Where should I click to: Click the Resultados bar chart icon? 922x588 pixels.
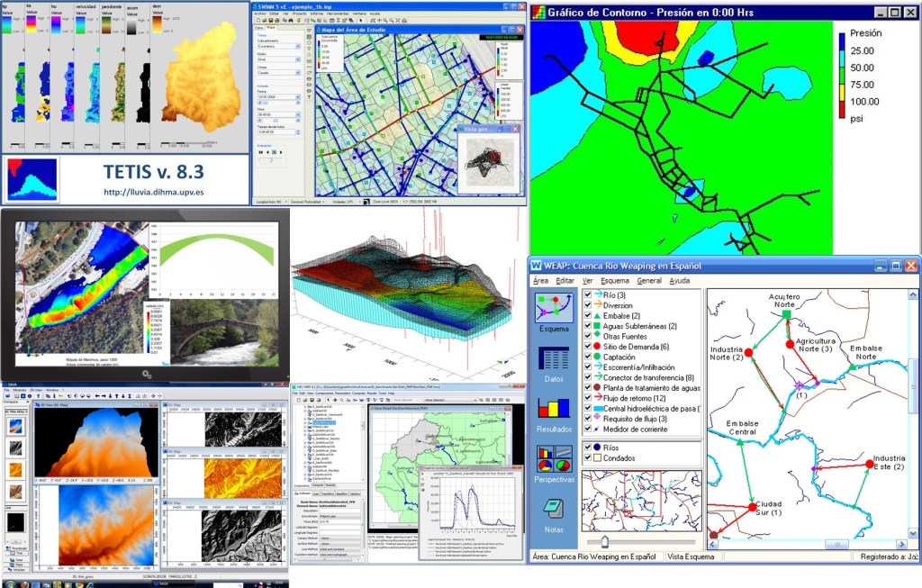click(553, 409)
